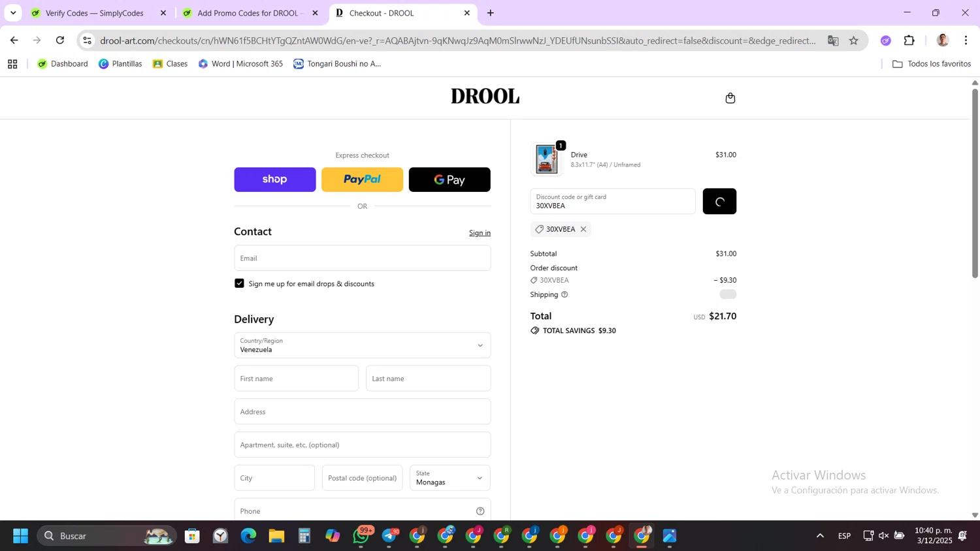Open the Chrome three-dot menu
Screen dimensions: 980x551
(966, 40)
